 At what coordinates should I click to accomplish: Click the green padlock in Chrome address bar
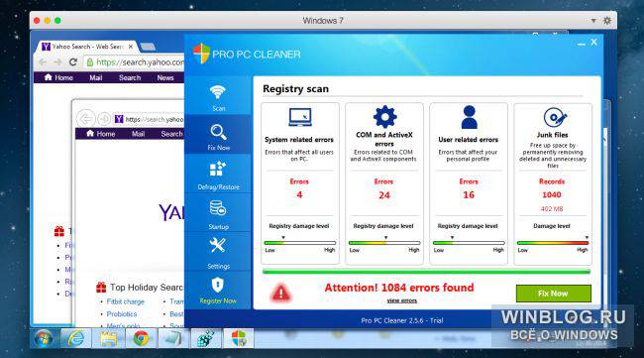point(89,62)
